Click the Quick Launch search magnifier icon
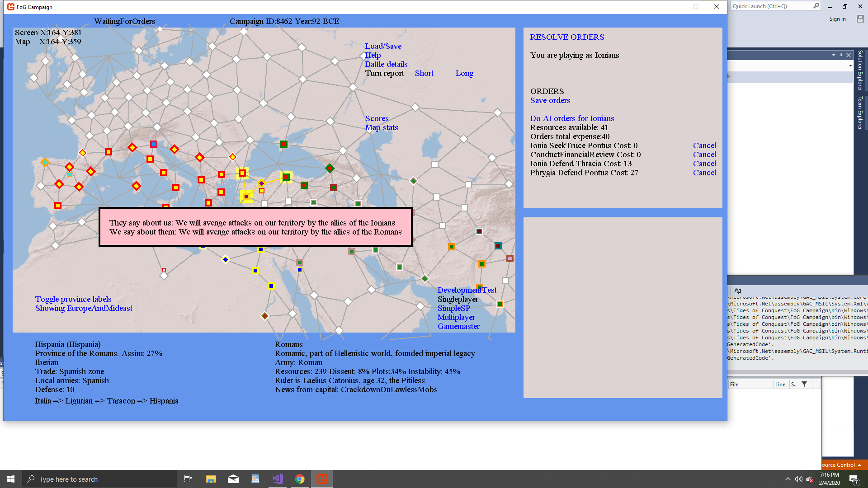Image resolution: width=868 pixels, height=488 pixels. pos(816,6)
